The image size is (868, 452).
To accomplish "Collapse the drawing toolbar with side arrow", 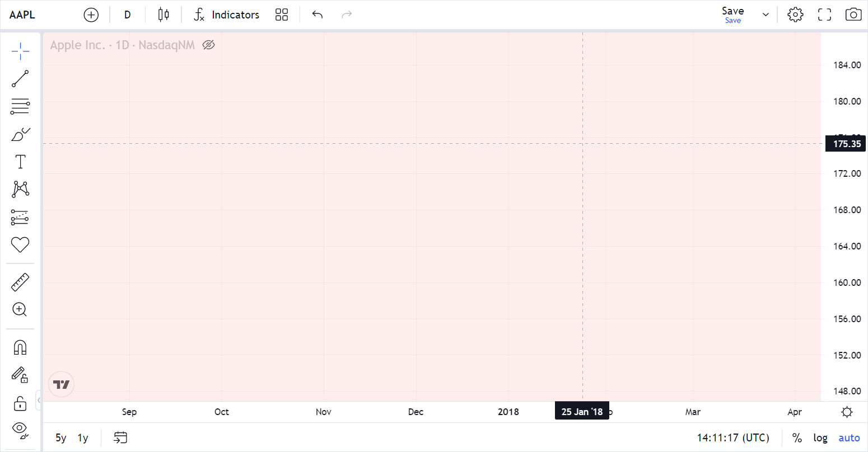I will (x=39, y=400).
